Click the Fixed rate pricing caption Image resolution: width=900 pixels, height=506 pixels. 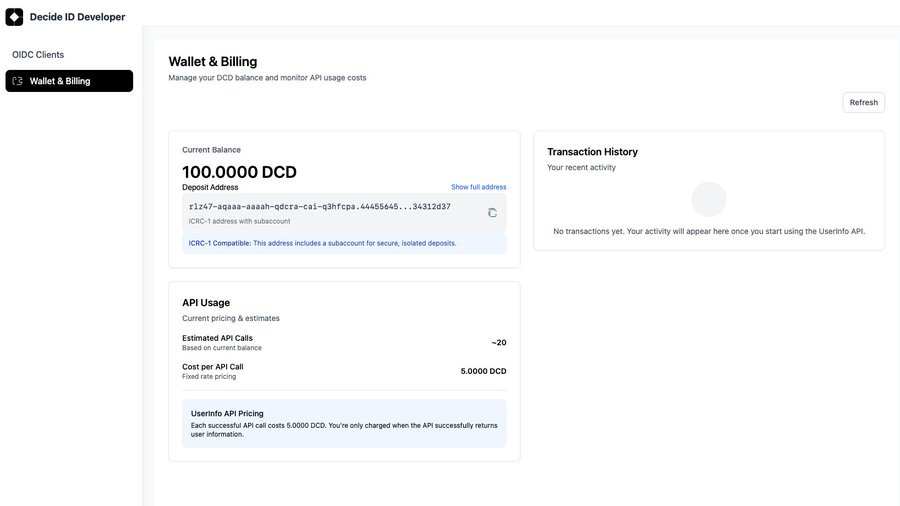coord(209,376)
